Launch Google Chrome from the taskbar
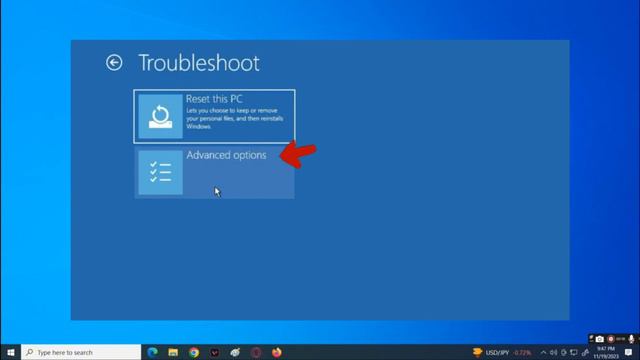 194,352
